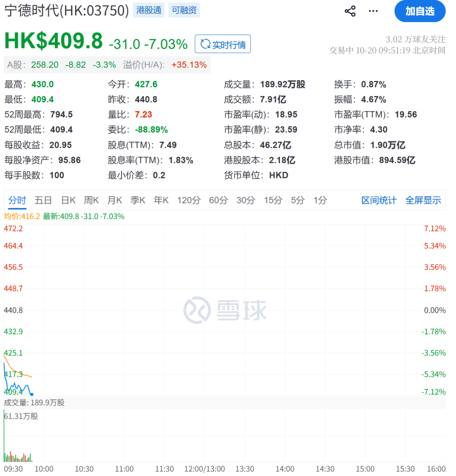Click the 量比 value 7.23

144,115
